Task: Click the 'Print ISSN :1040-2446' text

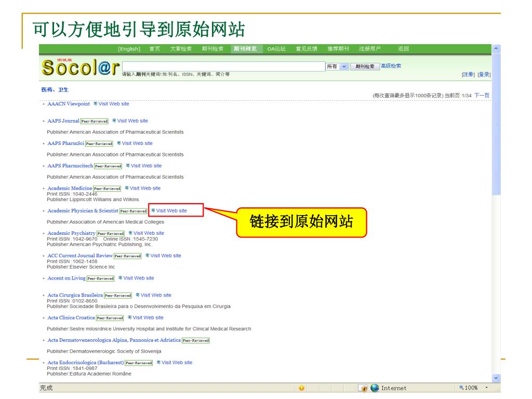Action: 72,194
